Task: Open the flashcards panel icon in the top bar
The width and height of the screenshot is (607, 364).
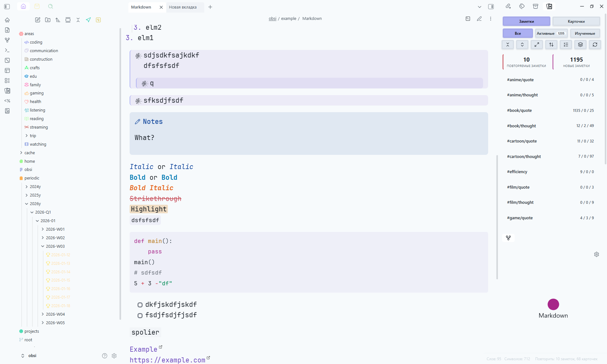Action: [x=549, y=6]
